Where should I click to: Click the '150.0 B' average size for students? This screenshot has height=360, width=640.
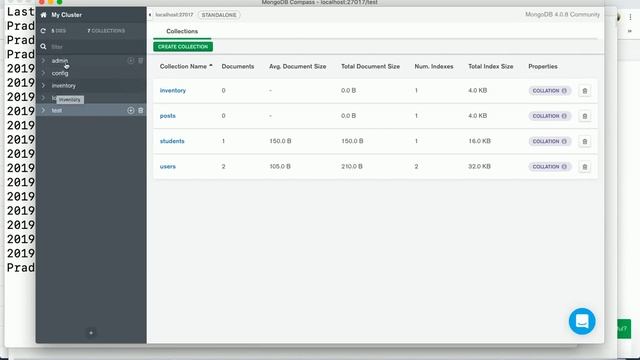[280, 141]
